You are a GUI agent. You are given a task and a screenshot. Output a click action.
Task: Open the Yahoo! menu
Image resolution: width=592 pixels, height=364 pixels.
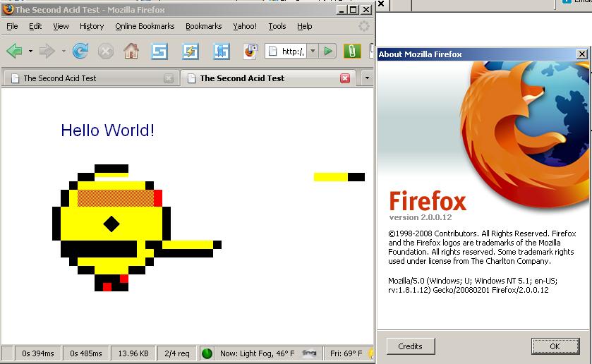245,26
